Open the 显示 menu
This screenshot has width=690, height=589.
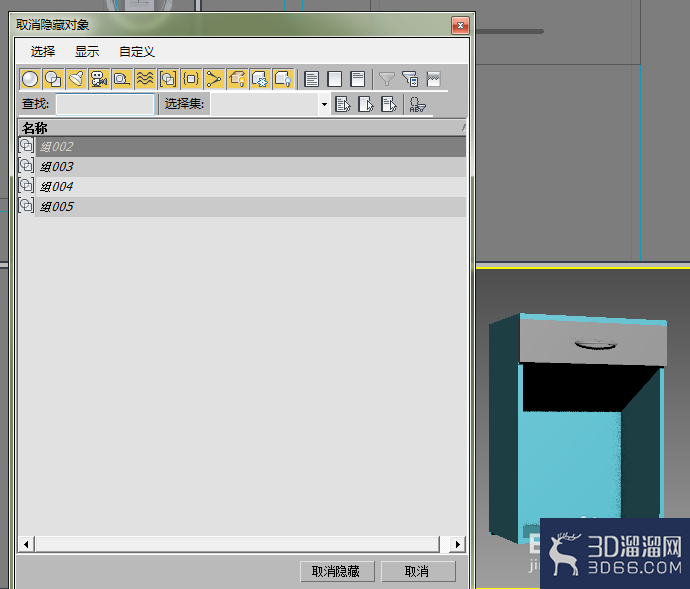[87, 52]
